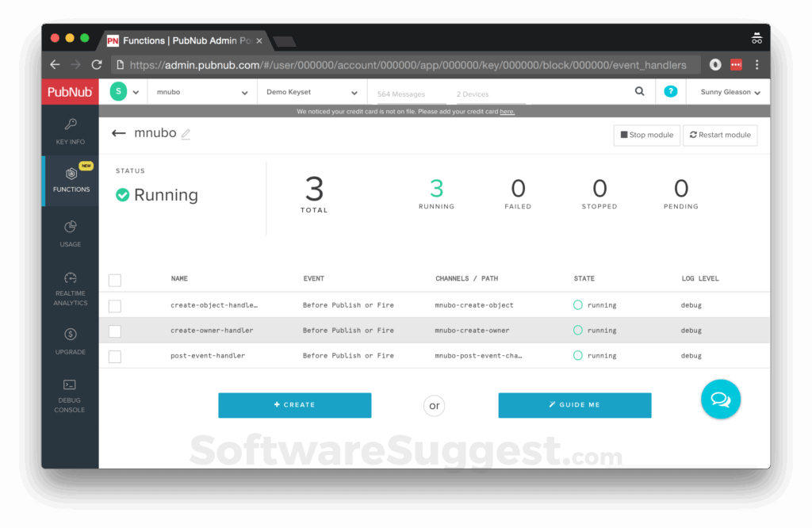View Realtime Analytics
Image resolution: width=812 pixels, height=528 pixels.
coord(70,289)
